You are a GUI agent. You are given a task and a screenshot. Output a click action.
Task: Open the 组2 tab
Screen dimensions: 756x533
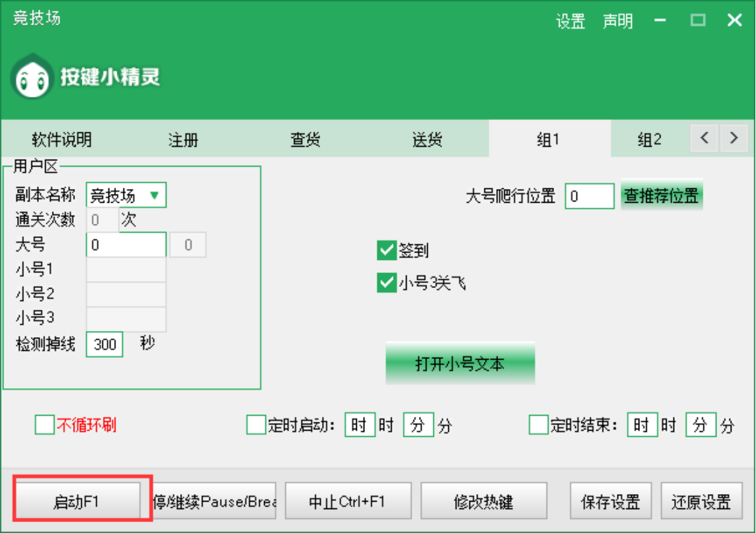649,140
